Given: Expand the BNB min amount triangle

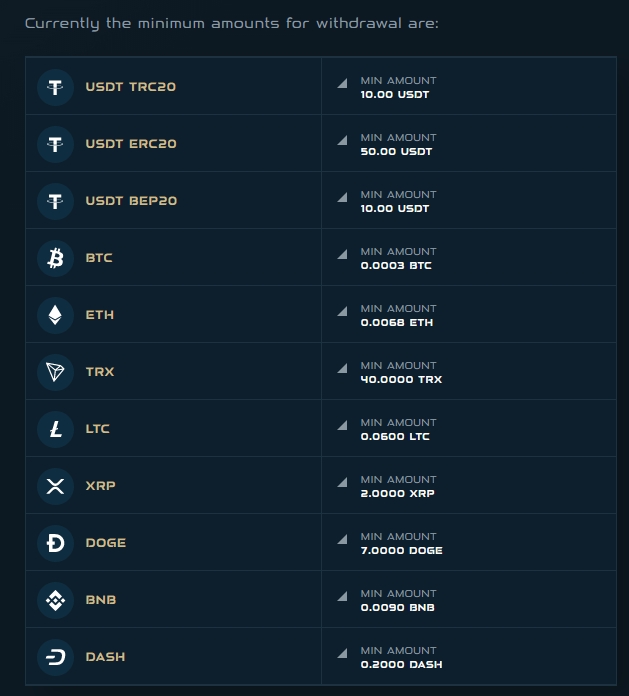Looking at the screenshot, I should [342, 595].
